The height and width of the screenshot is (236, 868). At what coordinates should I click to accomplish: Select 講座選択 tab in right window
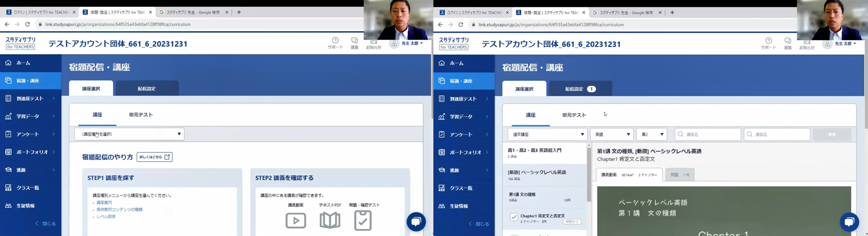point(524,89)
